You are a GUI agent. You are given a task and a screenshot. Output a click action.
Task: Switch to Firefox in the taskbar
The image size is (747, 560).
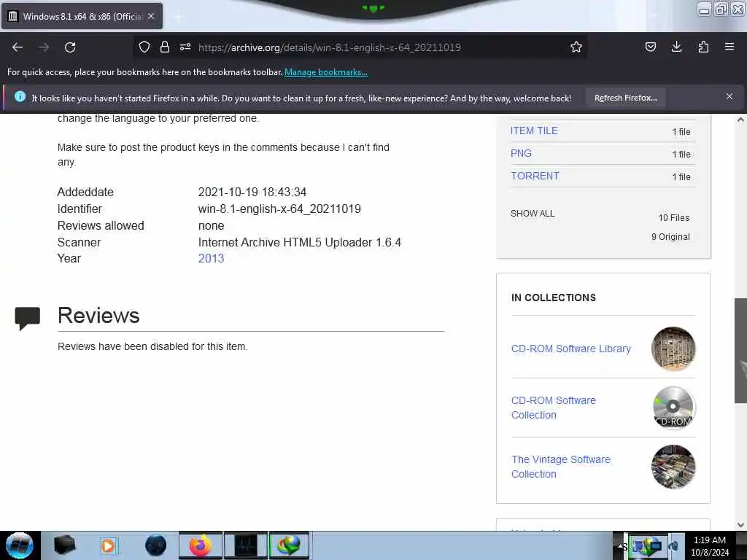click(201, 545)
